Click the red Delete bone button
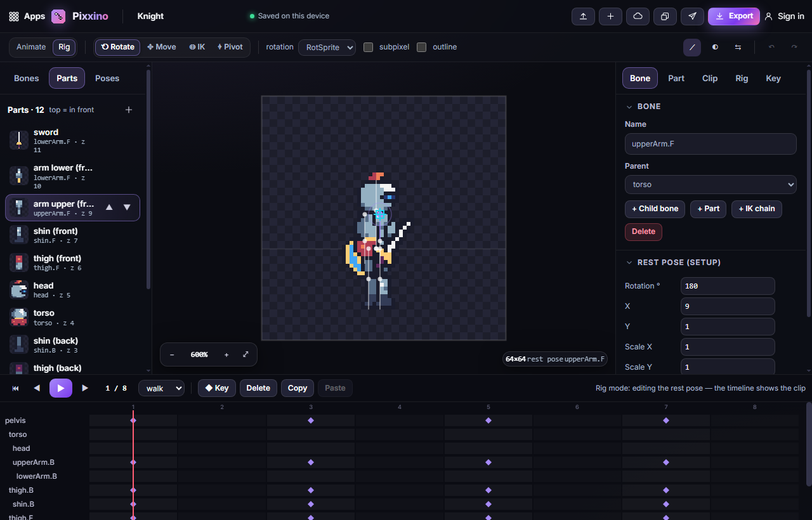This screenshot has height=520, width=812. tap(643, 232)
